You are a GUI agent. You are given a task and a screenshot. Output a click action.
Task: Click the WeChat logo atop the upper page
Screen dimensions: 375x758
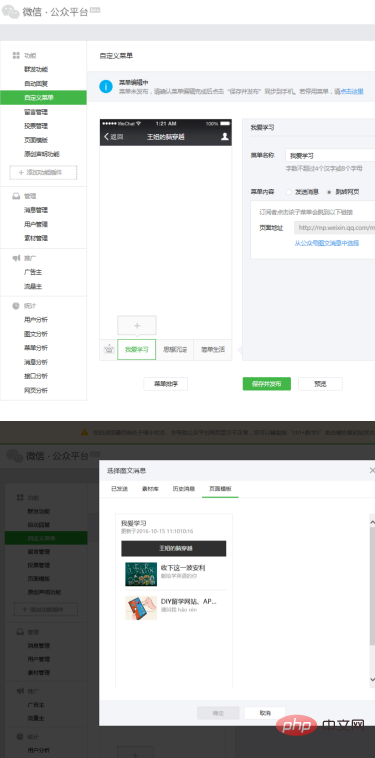coord(11,12)
